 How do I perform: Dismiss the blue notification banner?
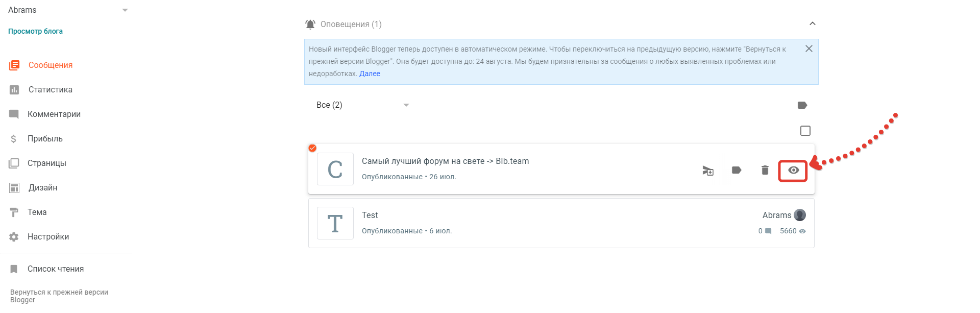pos(809,49)
